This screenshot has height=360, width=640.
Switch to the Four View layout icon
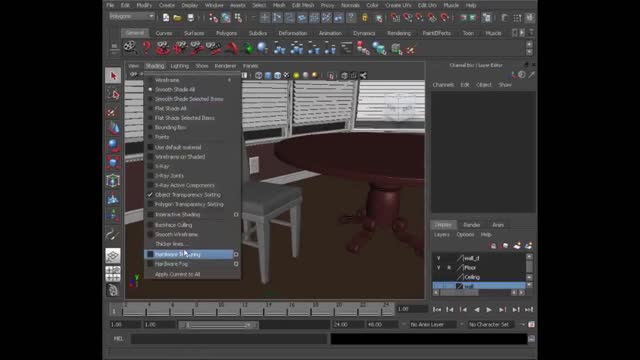coord(113,273)
